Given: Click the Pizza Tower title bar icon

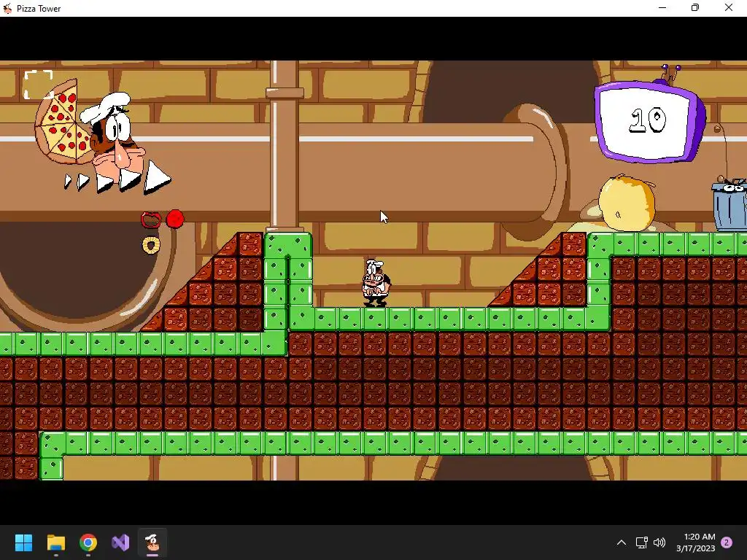Looking at the screenshot, I should [7, 8].
